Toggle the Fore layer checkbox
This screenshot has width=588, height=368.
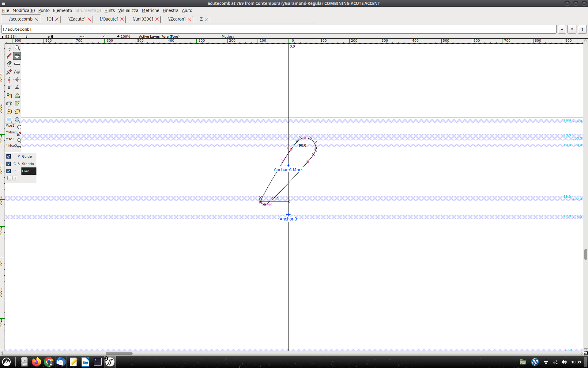pyautogui.click(x=9, y=171)
